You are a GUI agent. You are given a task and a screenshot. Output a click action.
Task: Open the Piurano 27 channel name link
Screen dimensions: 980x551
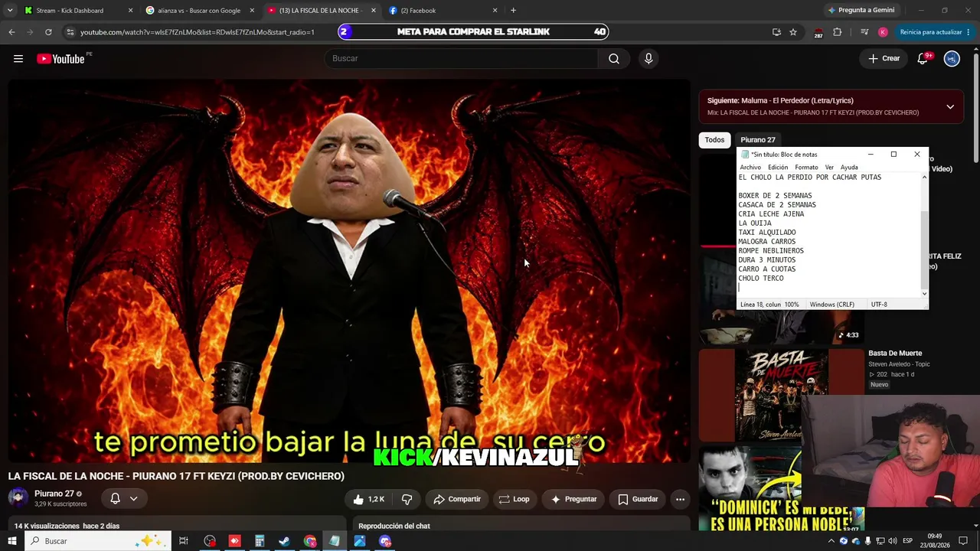pos(54,494)
